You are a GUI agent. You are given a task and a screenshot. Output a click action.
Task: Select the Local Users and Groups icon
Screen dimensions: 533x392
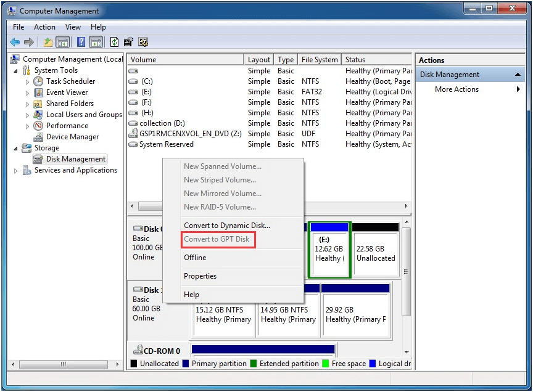pyautogui.click(x=38, y=115)
